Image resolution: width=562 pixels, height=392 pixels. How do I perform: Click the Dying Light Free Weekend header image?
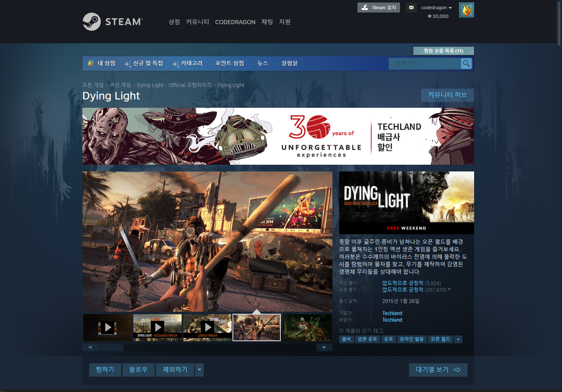click(407, 203)
